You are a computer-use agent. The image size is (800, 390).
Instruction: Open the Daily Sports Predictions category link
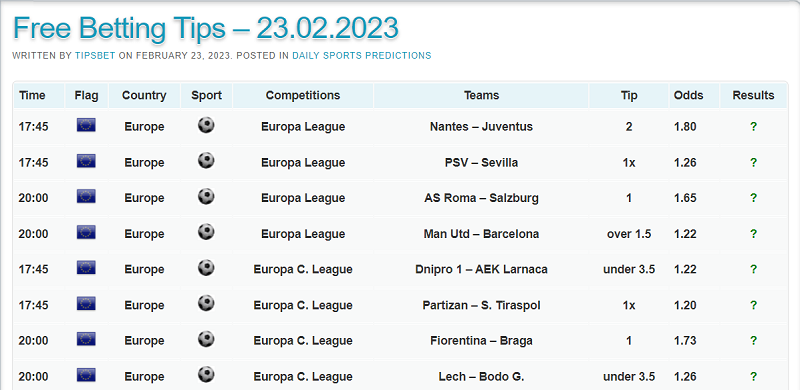click(362, 56)
